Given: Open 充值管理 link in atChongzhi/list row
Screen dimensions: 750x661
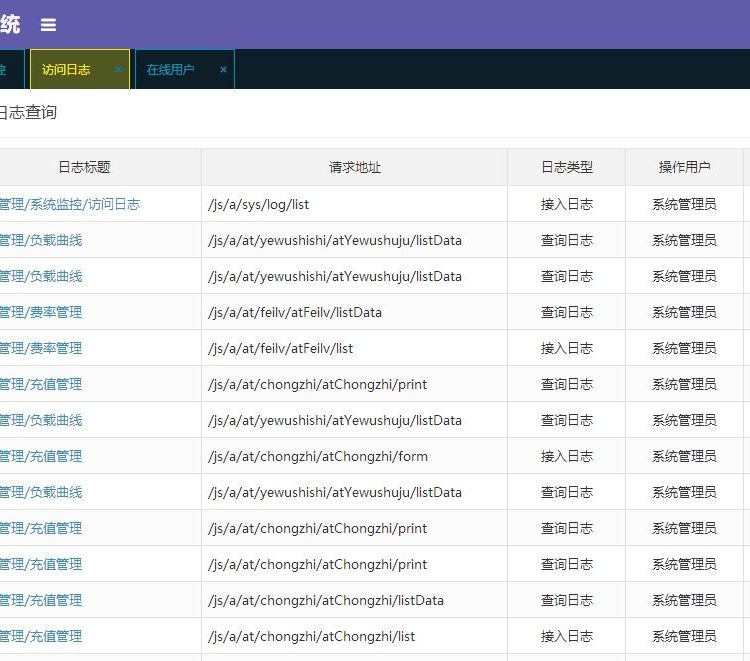Looking at the screenshot, I should [x=41, y=636].
